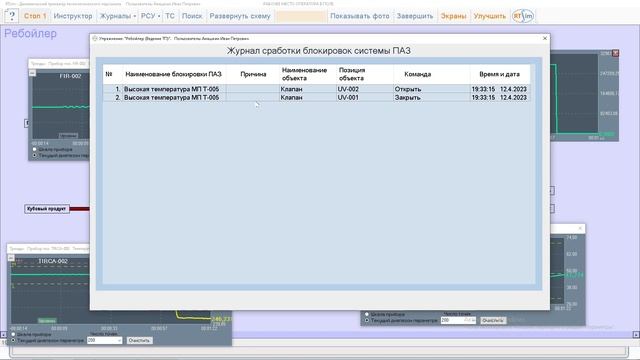Click 'Показывать фото' toolbar item
The image size is (640, 360).
tap(360, 16)
